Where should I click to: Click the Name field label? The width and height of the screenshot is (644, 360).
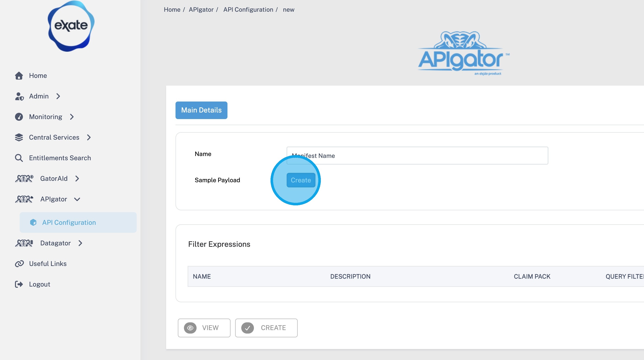tap(203, 154)
